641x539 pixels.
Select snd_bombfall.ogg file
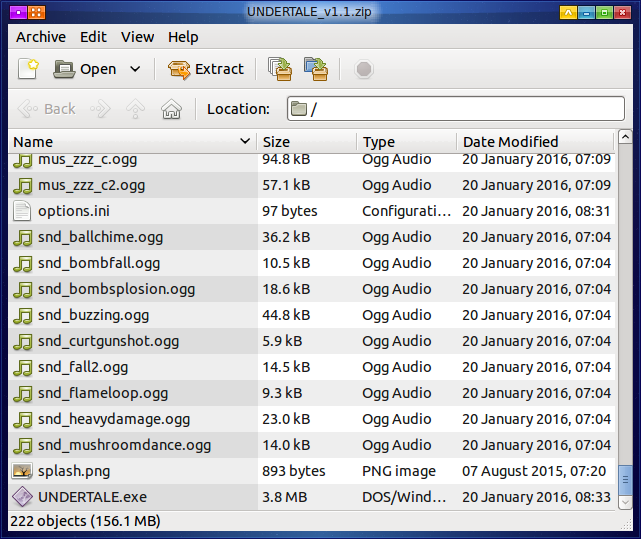coord(312,263)
